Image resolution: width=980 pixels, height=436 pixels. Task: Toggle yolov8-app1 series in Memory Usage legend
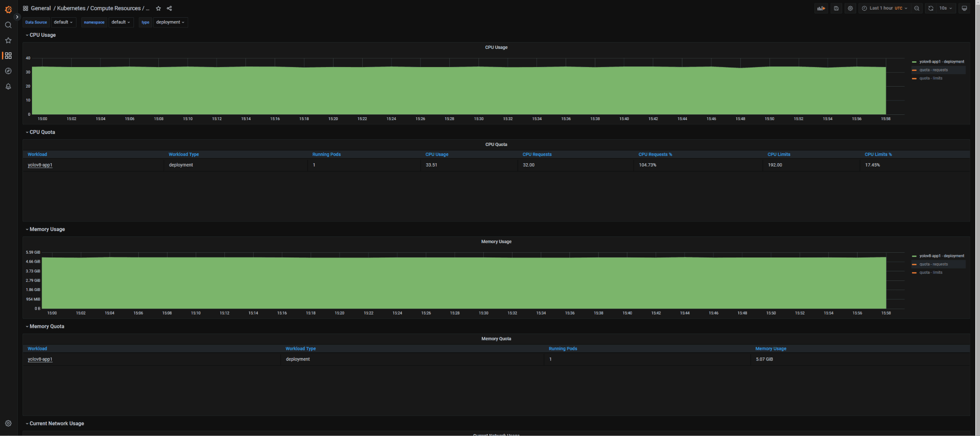tap(941, 256)
